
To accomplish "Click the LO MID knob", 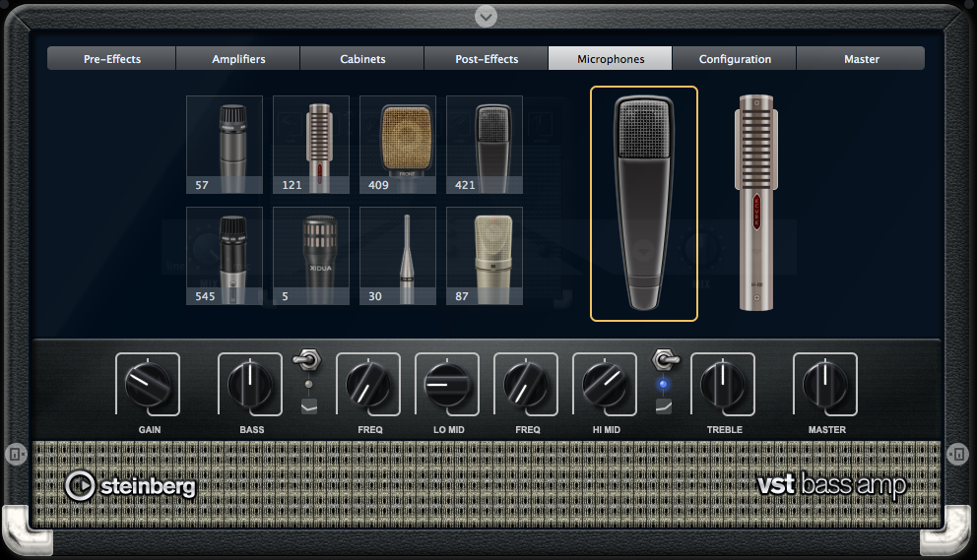I will point(447,385).
